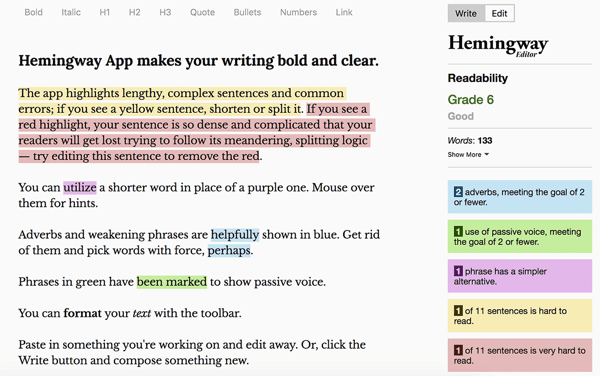Click the green phrase been marked
This screenshot has height=376, width=600.
tap(172, 282)
